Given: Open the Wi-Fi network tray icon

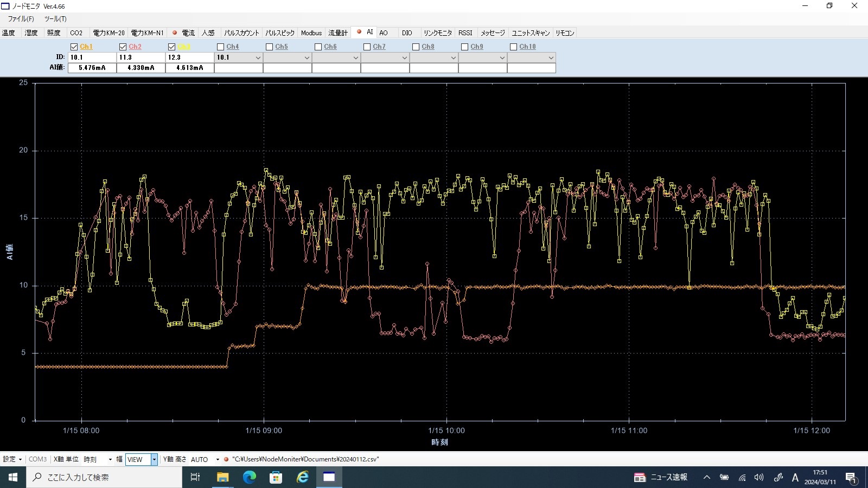Looking at the screenshot, I should coord(742,477).
